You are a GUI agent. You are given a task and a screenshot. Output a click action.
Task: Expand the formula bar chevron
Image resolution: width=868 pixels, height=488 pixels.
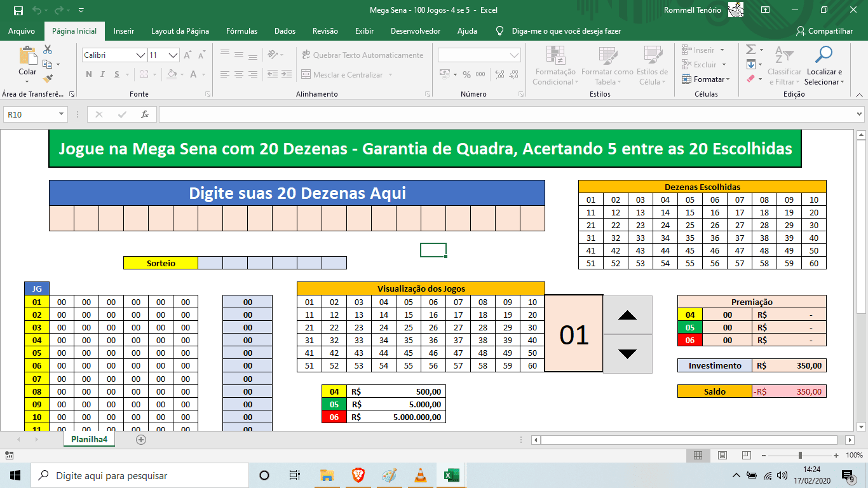pos(859,114)
